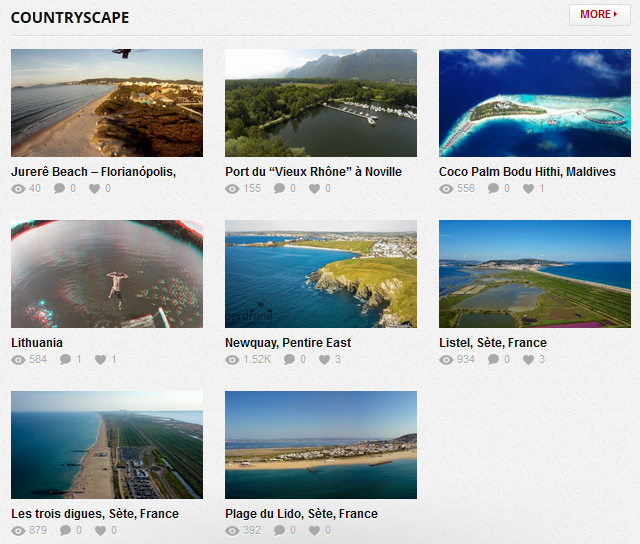Click the COUNTRYSCAPE section heading

[70, 18]
